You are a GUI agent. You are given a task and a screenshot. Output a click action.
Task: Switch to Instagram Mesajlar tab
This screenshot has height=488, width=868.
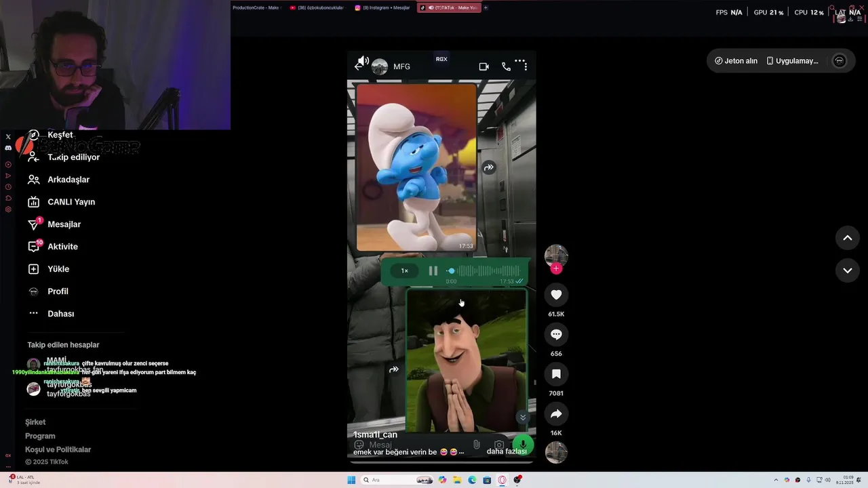[x=382, y=7]
